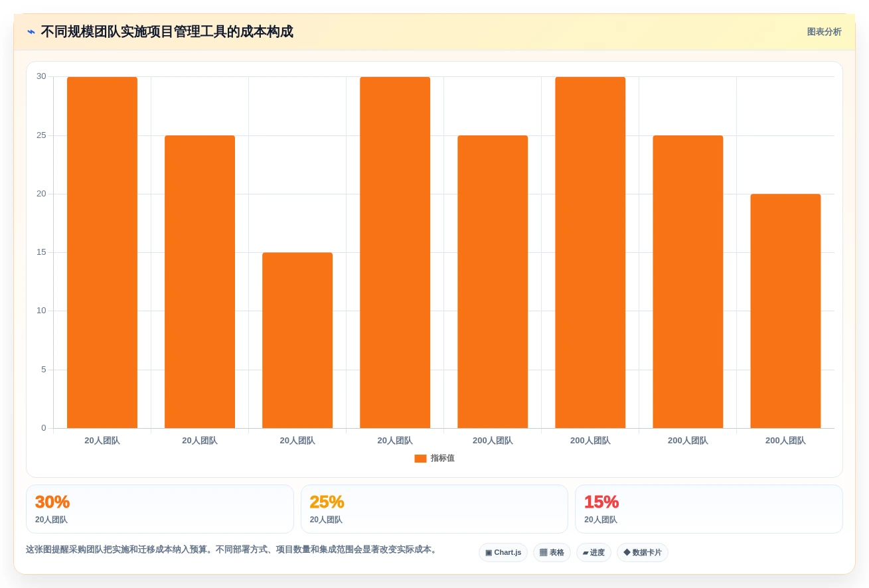Select the 表格 chip

[x=552, y=552]
